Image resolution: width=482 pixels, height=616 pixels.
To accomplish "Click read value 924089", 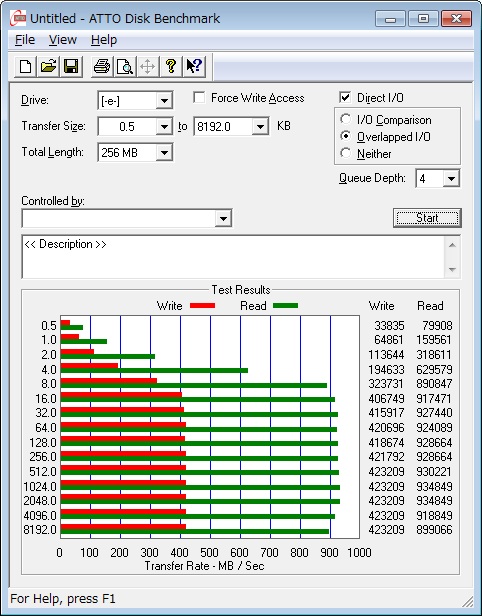I will coord(434,427).
